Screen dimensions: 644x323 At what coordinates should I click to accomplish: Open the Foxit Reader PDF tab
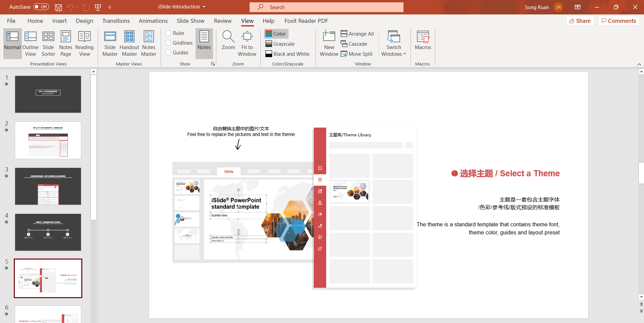(x=306, y=21)
